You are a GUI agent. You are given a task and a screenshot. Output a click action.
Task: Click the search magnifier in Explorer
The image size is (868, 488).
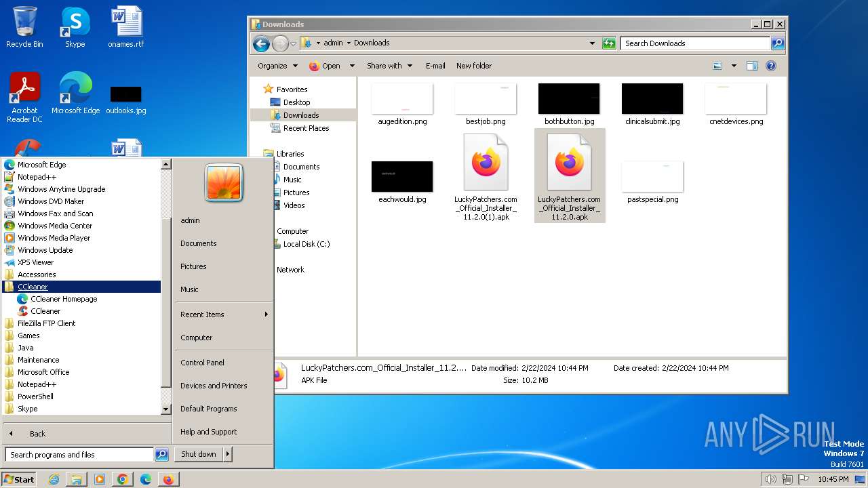(x=778, y=43)
